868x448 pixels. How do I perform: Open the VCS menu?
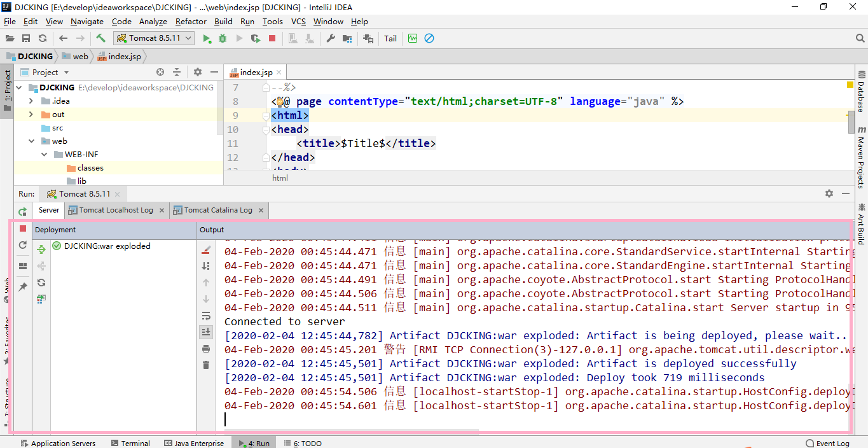298,21
